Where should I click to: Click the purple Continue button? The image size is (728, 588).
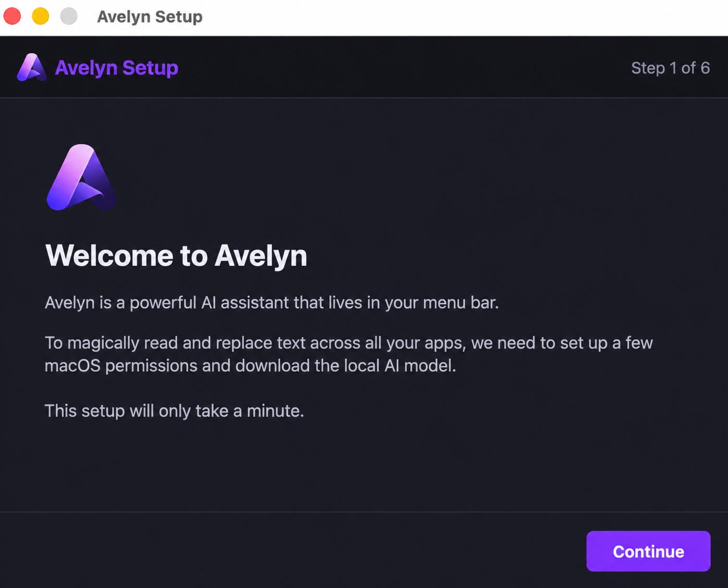coord(648,551)
